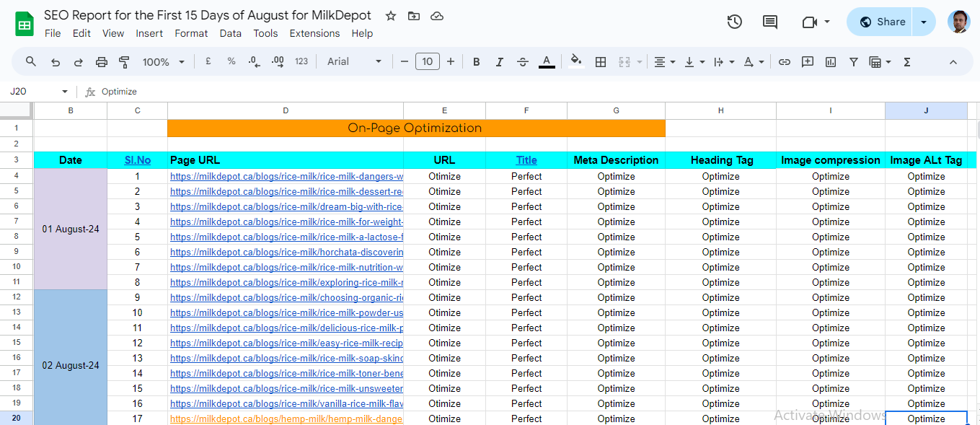This screenshot has width=980, height=425.
Task: Redo the last action
Action: 78,62
